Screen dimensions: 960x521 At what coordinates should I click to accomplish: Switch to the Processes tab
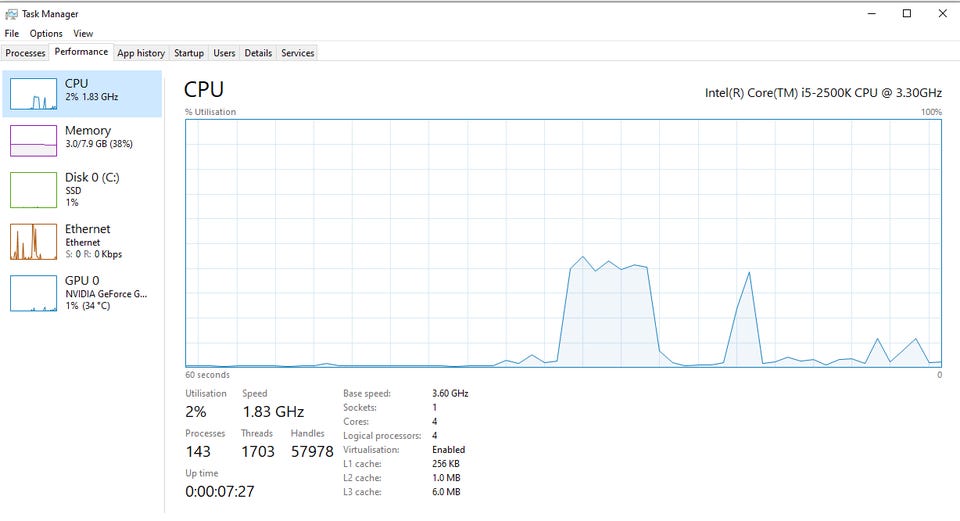coord(25,53)
